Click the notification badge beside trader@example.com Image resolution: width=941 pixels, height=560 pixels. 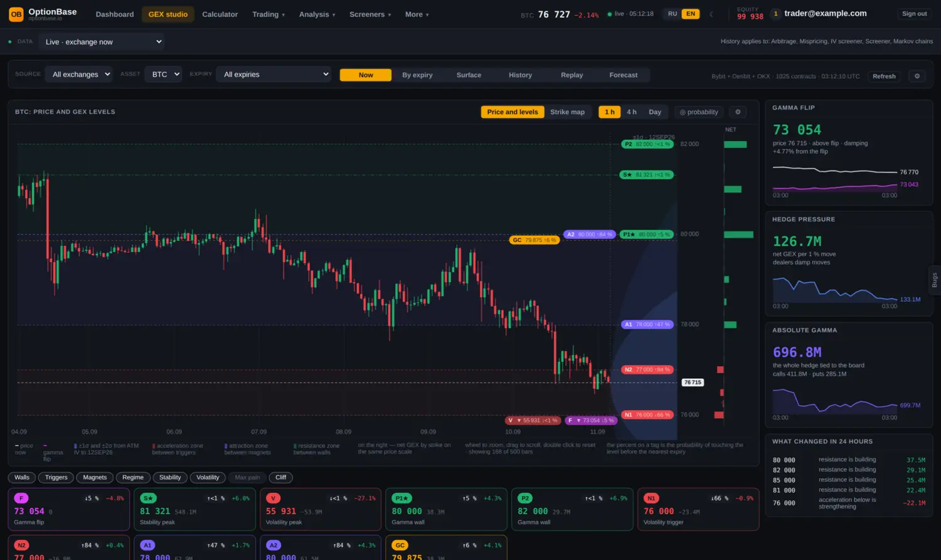pos(776,13)
